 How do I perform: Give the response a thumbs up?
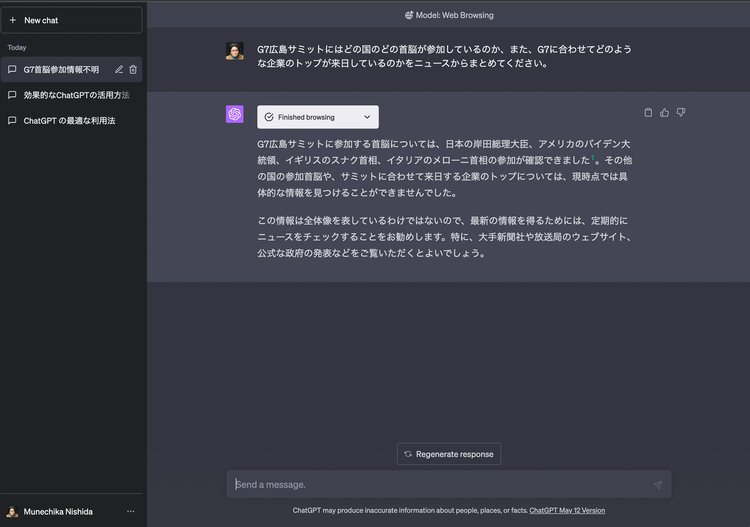(x=664, y=113)
